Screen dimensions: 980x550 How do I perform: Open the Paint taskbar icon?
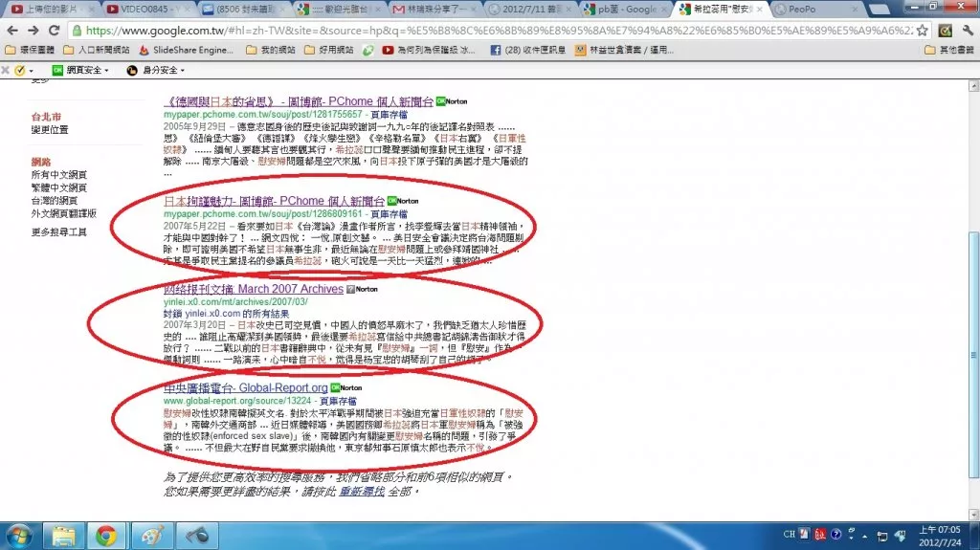point(152,537)
